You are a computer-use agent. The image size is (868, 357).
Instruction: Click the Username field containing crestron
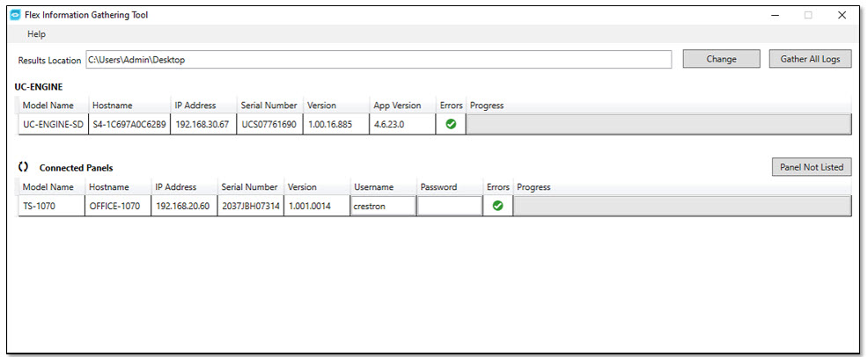(x=382, y=206)
